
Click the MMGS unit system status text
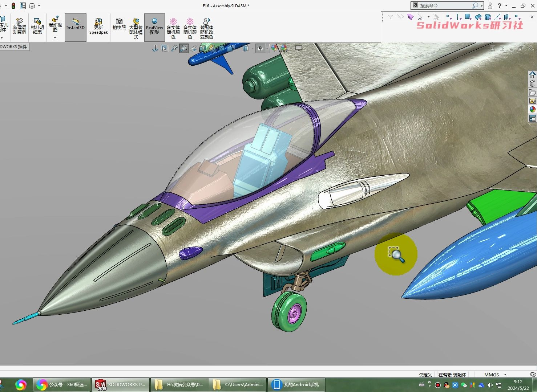click(491, 375)
